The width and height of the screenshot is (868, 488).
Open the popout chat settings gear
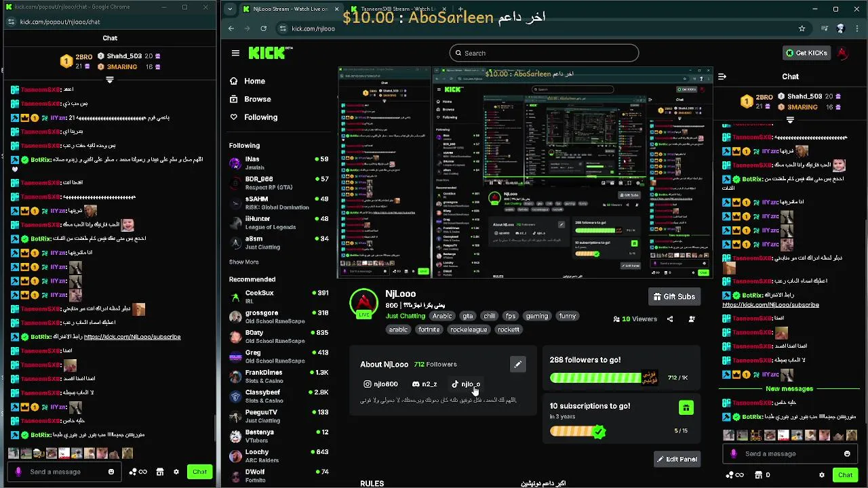coord(176,472)
